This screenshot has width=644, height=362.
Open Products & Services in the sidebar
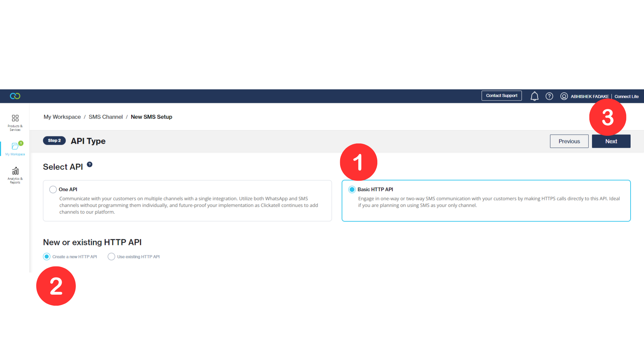[15, 121]
